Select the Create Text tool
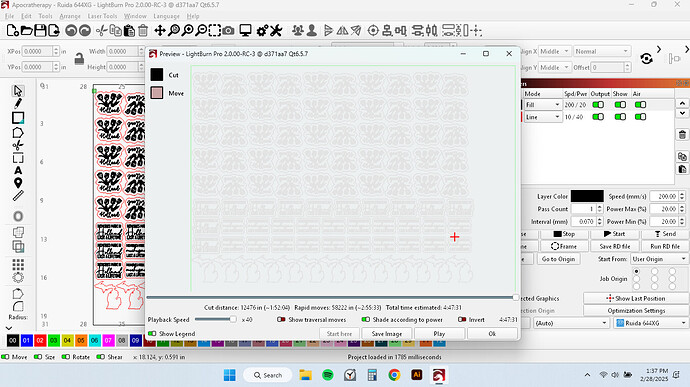The height and width of the screenshot is (387, 690). (18, 170)
